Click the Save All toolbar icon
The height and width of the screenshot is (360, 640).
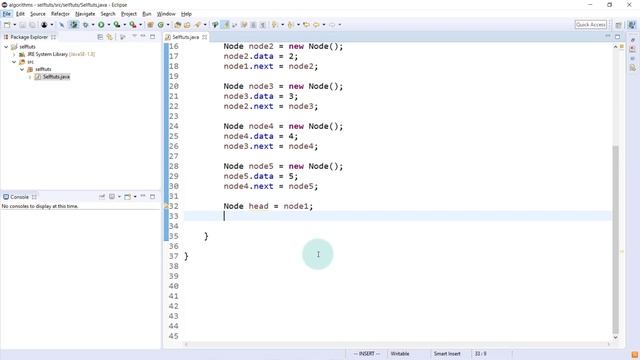[32, 25]
